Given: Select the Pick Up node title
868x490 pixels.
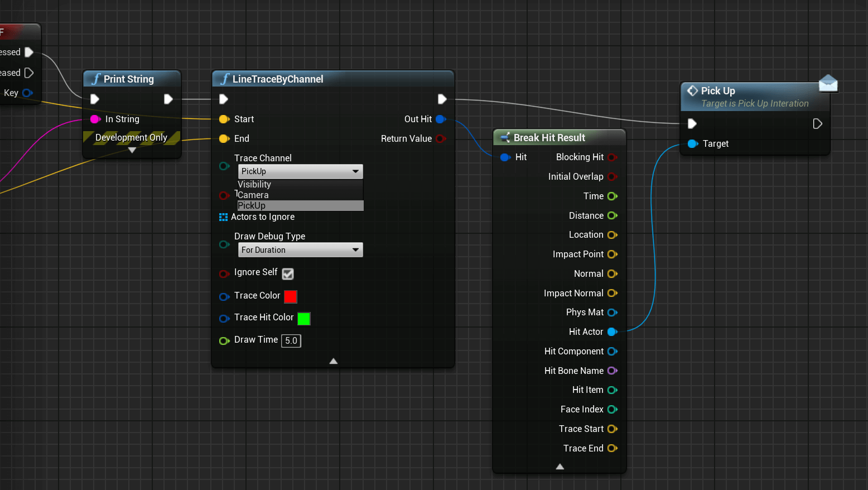Looking at the screenshot, I should (x=718, y=90).
